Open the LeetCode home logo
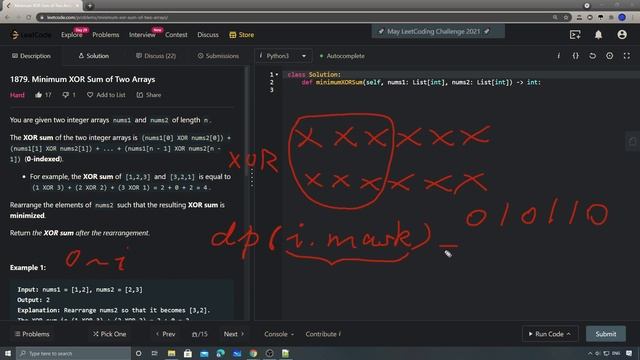The image size is (640, 360). (x=31, y=35)
